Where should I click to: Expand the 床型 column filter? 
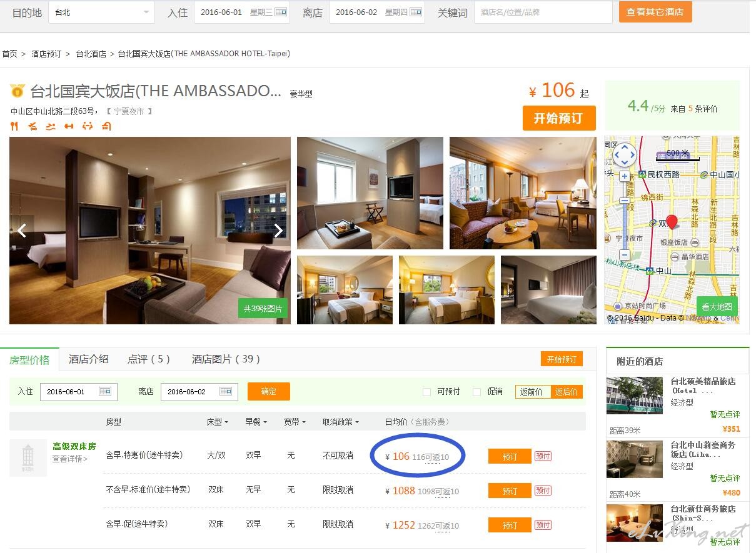point(217,422)
